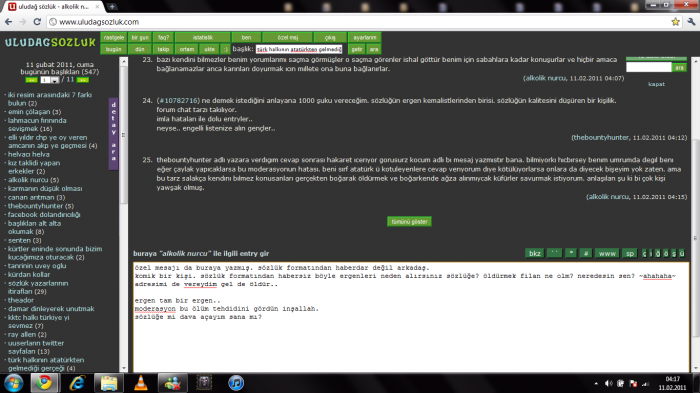The image size is (700, 393).
Task: Insert asterisk tag in entry editor
Action: tap(571, 253)
